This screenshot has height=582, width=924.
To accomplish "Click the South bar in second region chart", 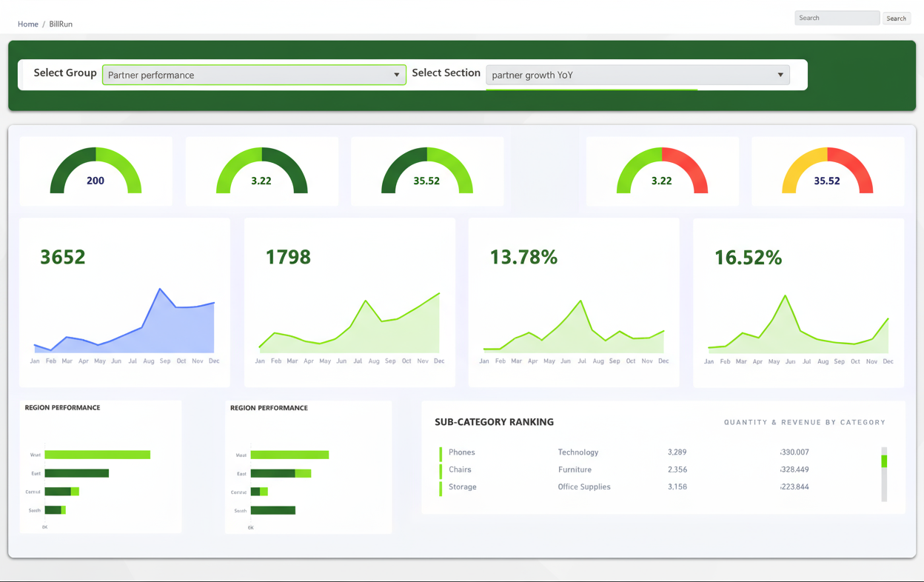I will click(272, 510).
